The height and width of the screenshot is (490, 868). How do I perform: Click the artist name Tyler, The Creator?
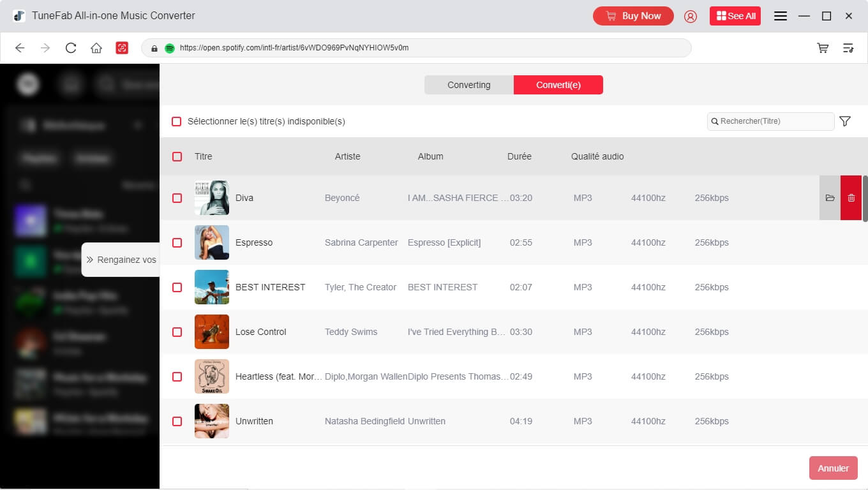361,287
